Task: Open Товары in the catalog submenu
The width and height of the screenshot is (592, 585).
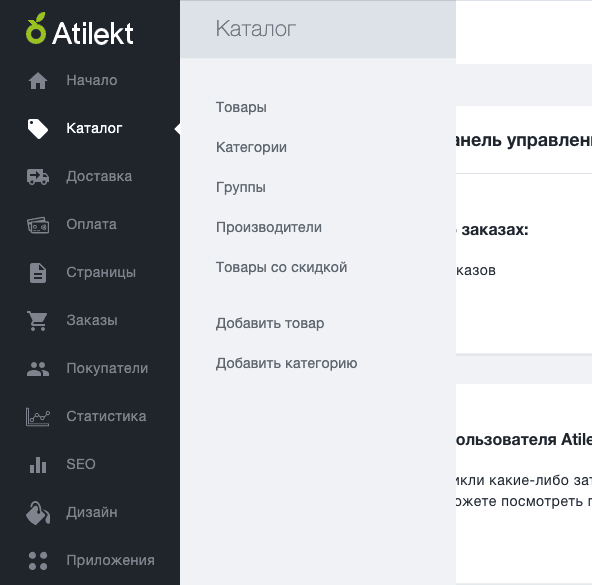Action: 241,108
